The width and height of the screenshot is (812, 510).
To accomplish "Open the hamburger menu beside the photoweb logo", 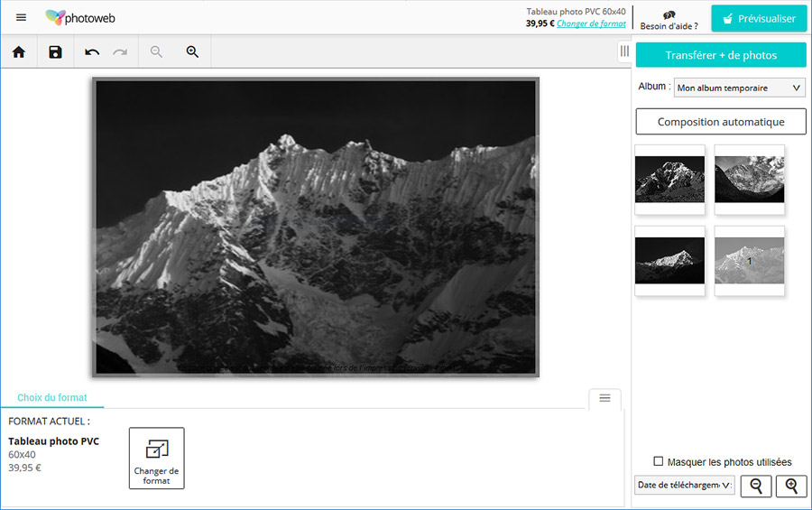I will pyautogui.click(x=21, y=18).
